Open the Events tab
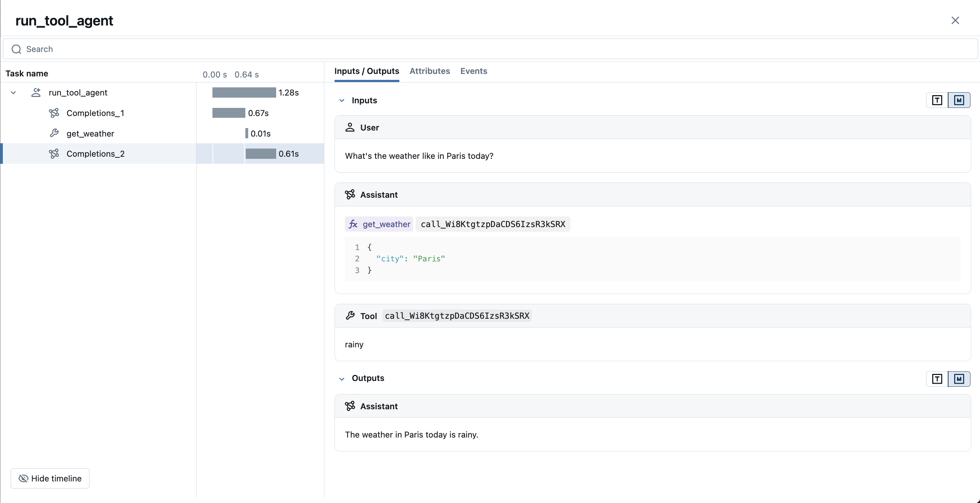The height and width of the screenshot is (503, 980). click(x=474, y=71)
